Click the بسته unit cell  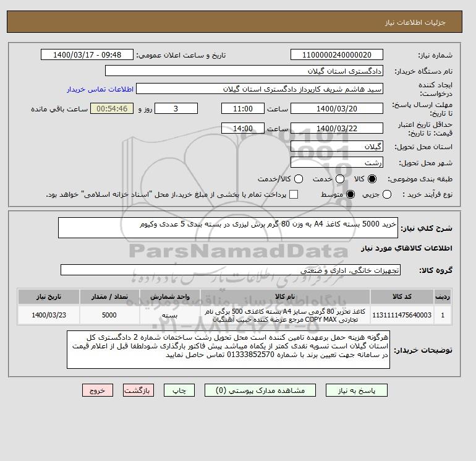pos(170,315)
